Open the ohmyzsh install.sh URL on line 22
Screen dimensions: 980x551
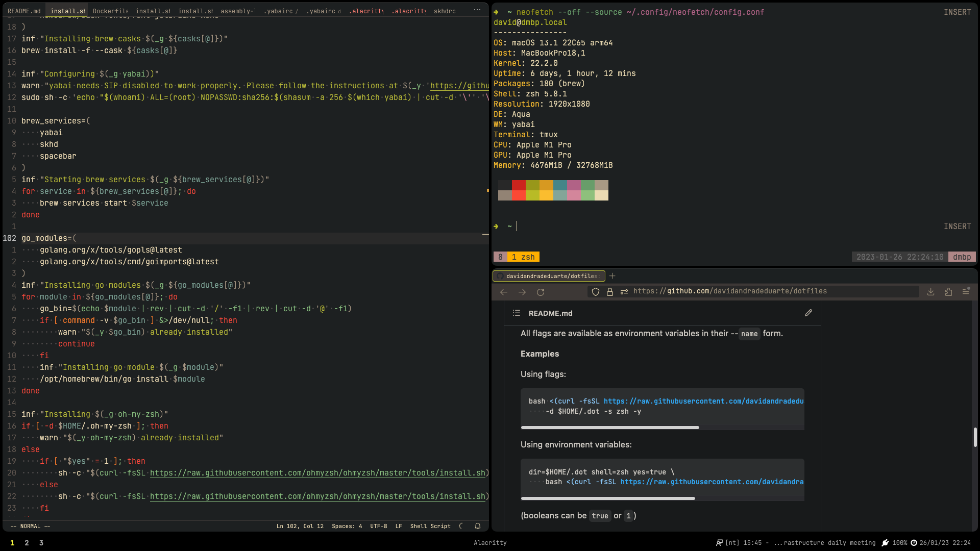coord(317,496)
